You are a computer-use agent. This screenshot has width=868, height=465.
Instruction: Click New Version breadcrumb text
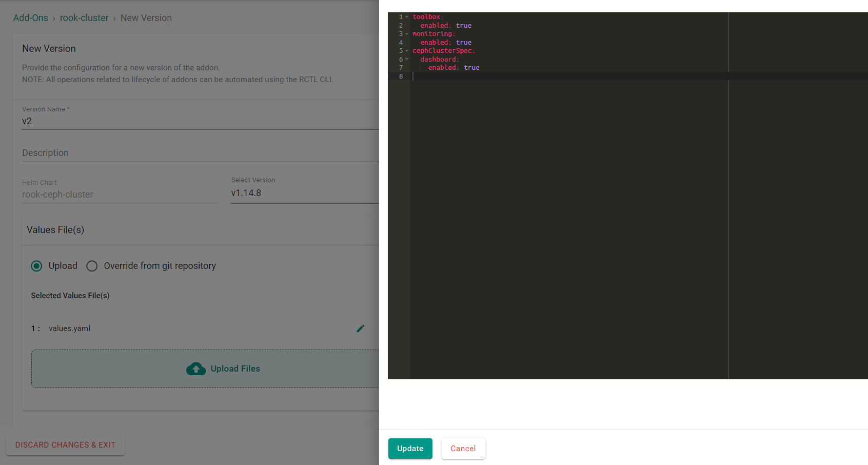(x=146, y=18)
